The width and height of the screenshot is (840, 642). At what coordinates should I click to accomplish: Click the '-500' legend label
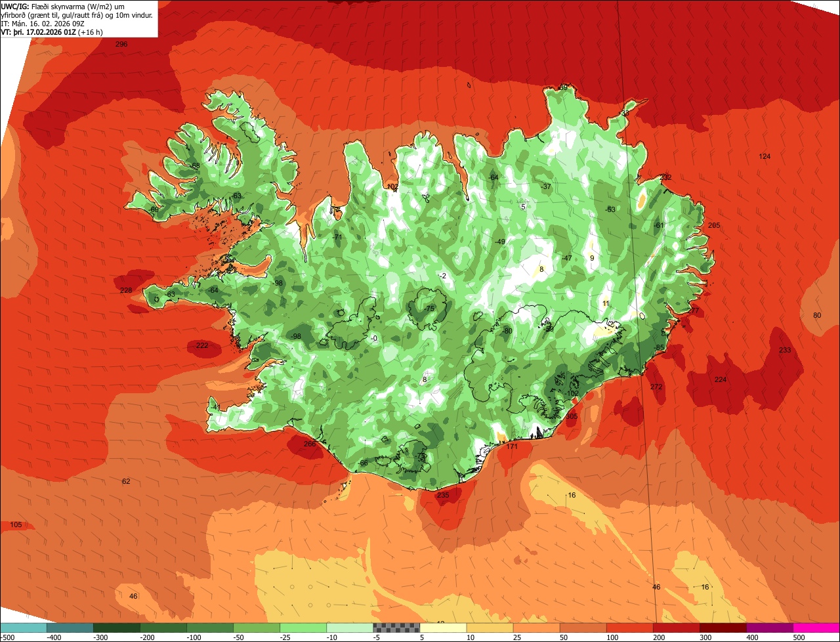[x=7, y=637]
